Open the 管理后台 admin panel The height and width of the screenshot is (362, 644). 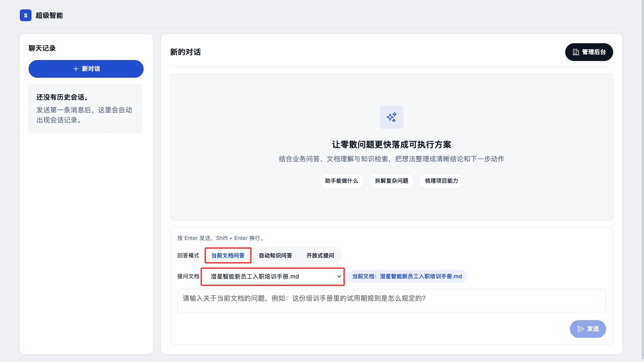point(589,52)
